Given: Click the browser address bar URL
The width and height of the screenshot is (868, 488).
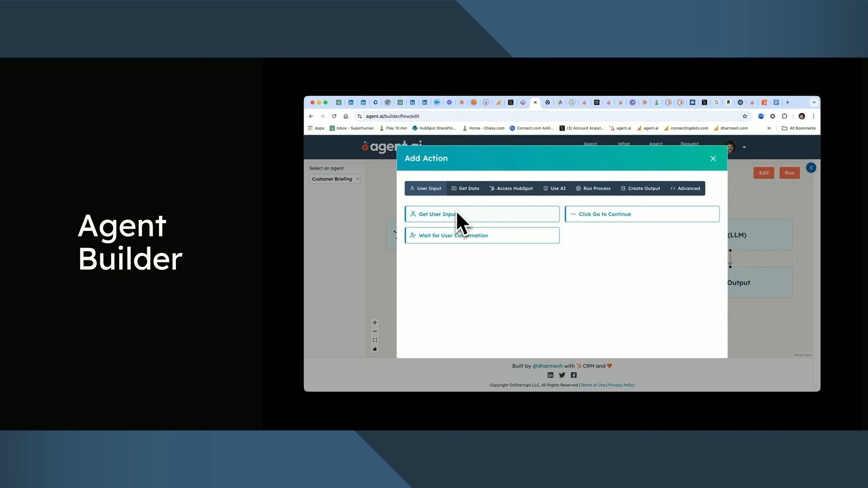Looking at the screenshot, I should click(392, 116).
